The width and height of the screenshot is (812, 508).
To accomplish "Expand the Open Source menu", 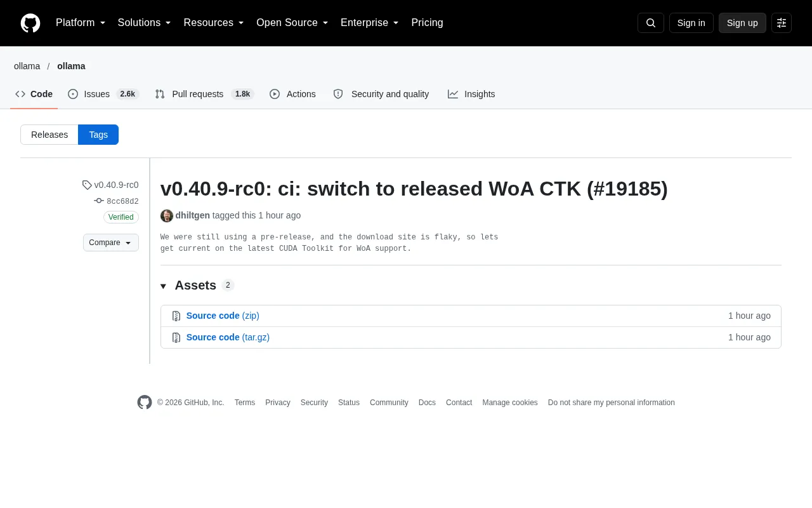I will point(292,23).
